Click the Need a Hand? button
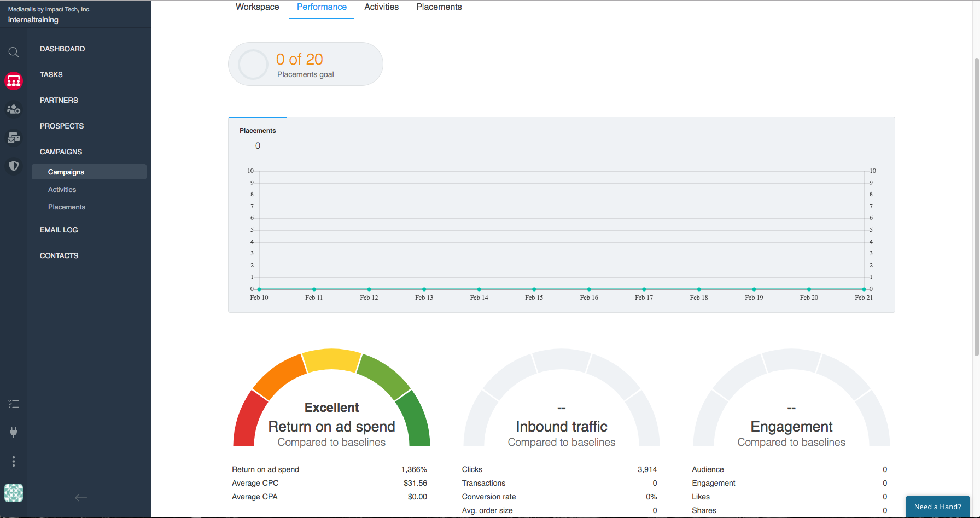The image size is (980, 518). [x=937, y=507]
